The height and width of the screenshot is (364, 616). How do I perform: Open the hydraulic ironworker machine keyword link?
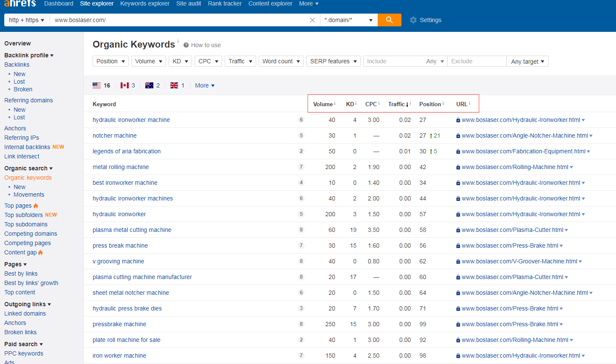click(x=131, y=120)
